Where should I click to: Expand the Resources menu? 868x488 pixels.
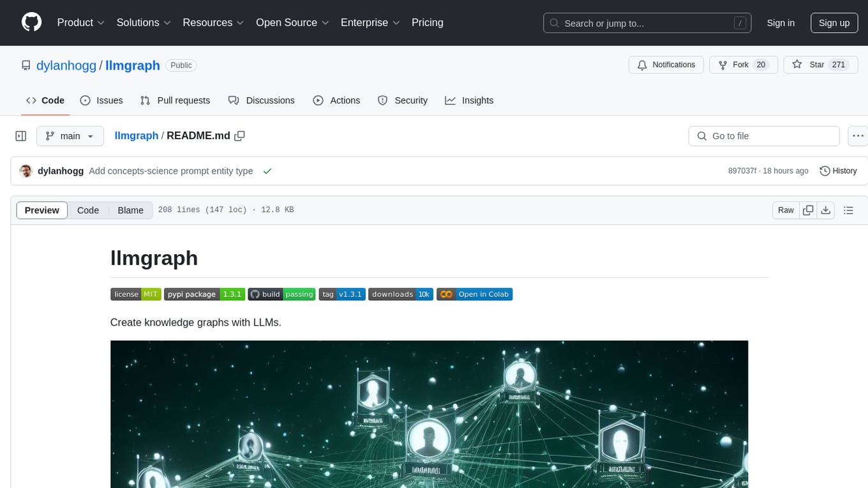coord(213,22)
